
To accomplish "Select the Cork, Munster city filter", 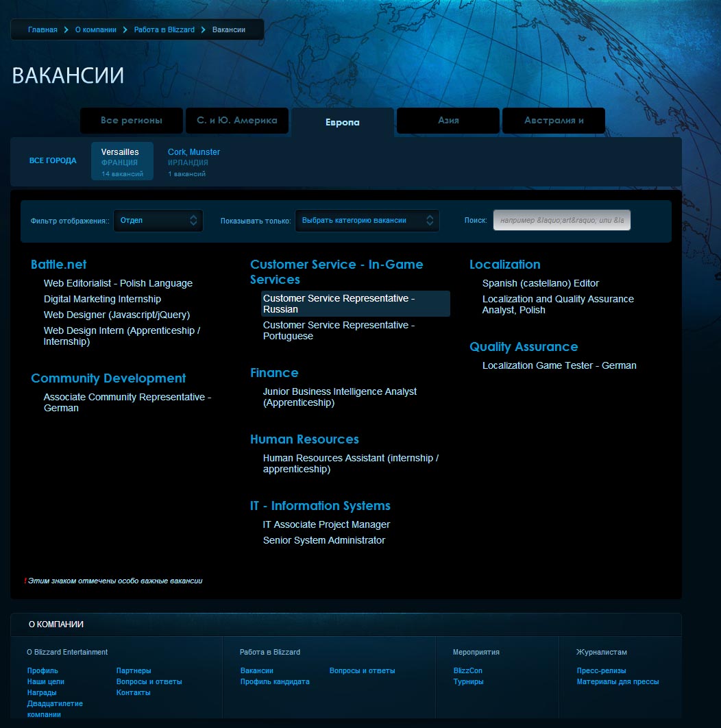I will [194, 152].
